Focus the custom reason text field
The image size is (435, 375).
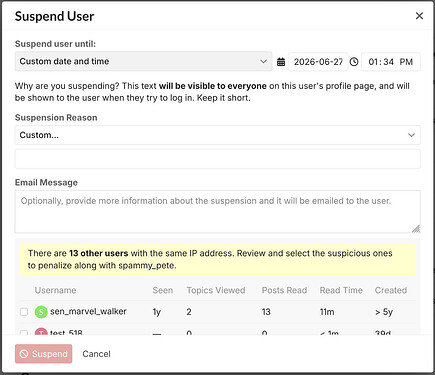tap(217, 159)
